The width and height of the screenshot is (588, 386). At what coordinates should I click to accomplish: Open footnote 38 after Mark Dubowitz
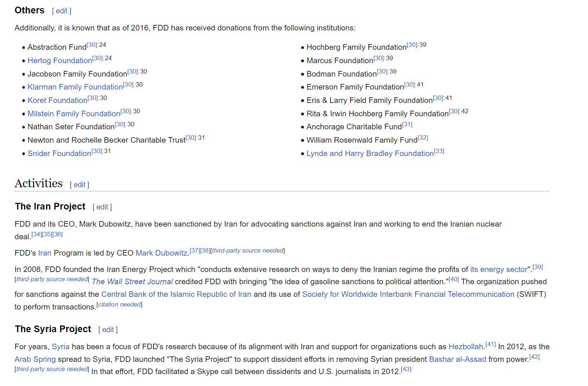(205, 251)
